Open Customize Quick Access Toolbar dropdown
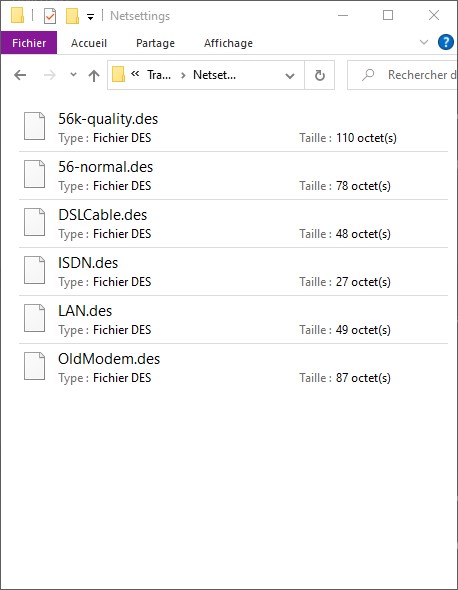 (90, 17)
